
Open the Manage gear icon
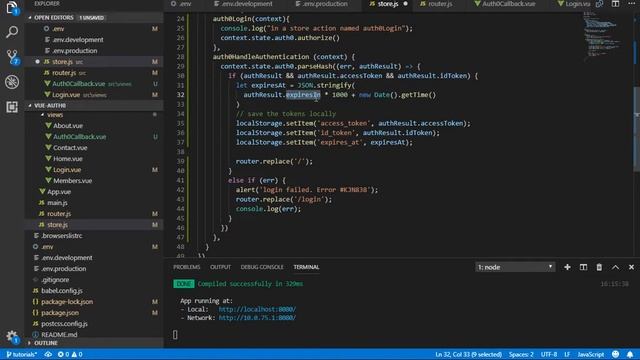coord(12,336)
